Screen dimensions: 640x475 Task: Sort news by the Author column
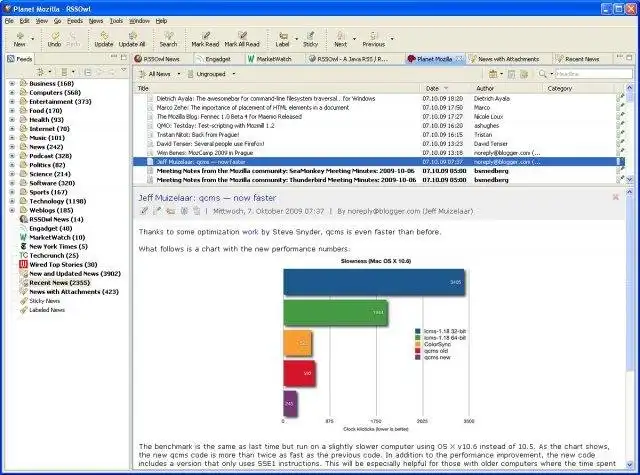coord(508,88)
